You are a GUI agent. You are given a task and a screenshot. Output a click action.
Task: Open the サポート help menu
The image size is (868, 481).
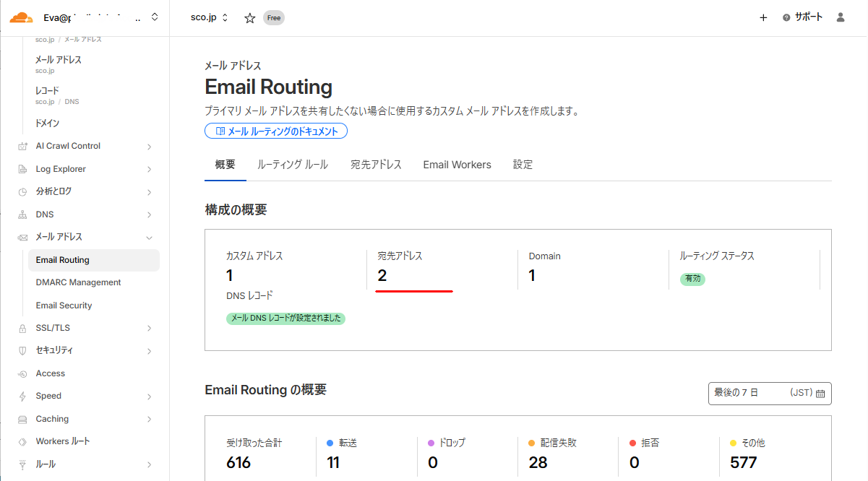(802, 17)
